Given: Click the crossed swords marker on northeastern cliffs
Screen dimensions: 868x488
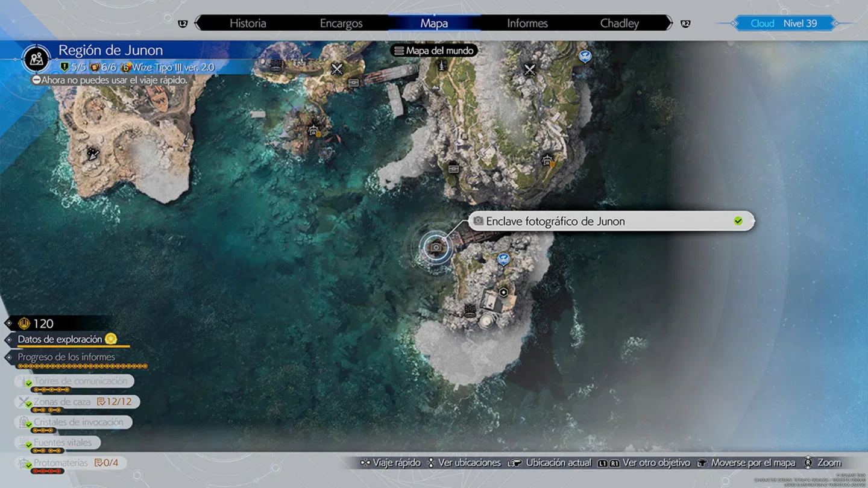Looking at the screenshot, I should coord(530,70).
